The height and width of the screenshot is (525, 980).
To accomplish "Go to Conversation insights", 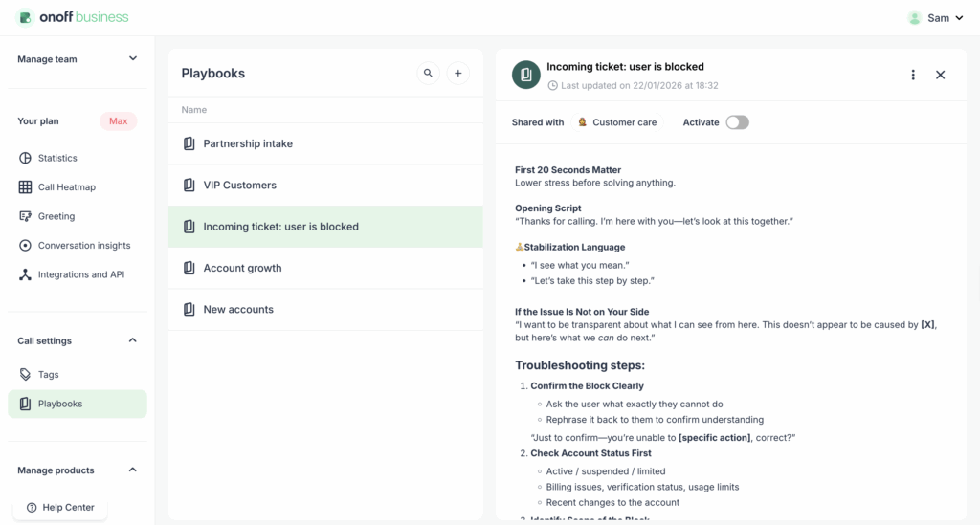I will tap(83, 246).
